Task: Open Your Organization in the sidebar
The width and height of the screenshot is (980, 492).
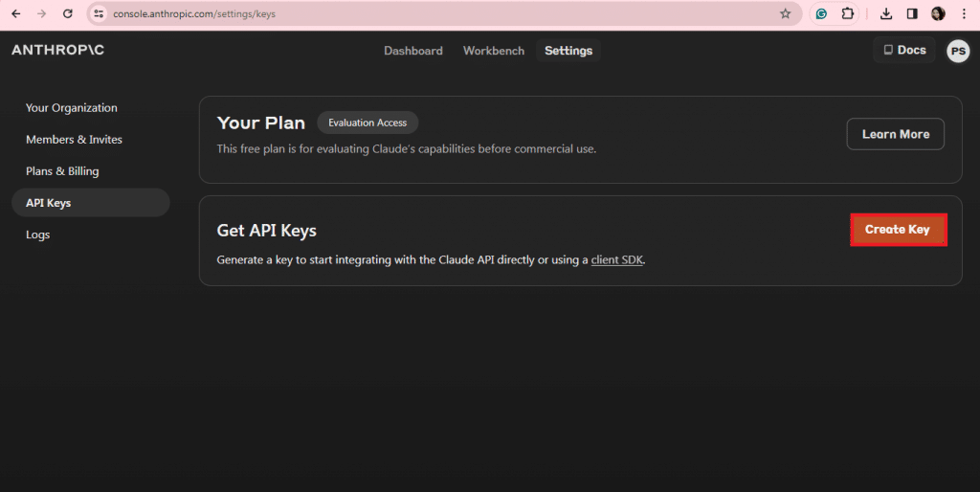Action: [71, 108]
